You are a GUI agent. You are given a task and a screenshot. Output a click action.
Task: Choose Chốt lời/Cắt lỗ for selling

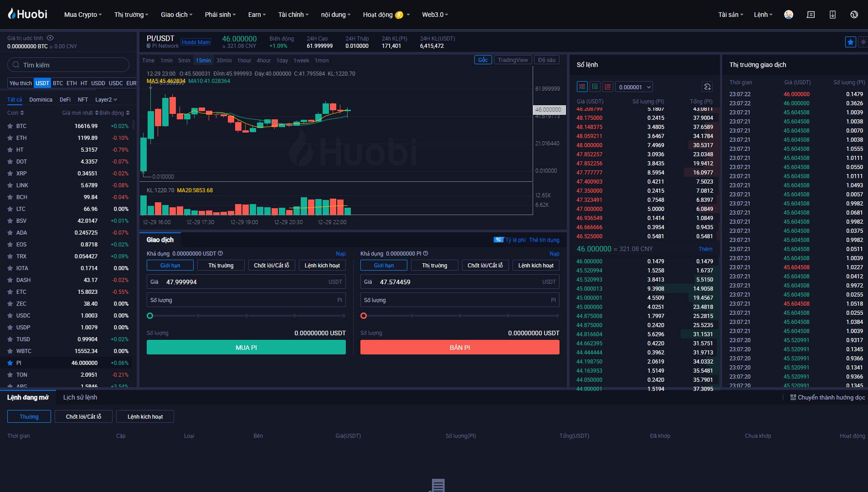click(485, 265)
